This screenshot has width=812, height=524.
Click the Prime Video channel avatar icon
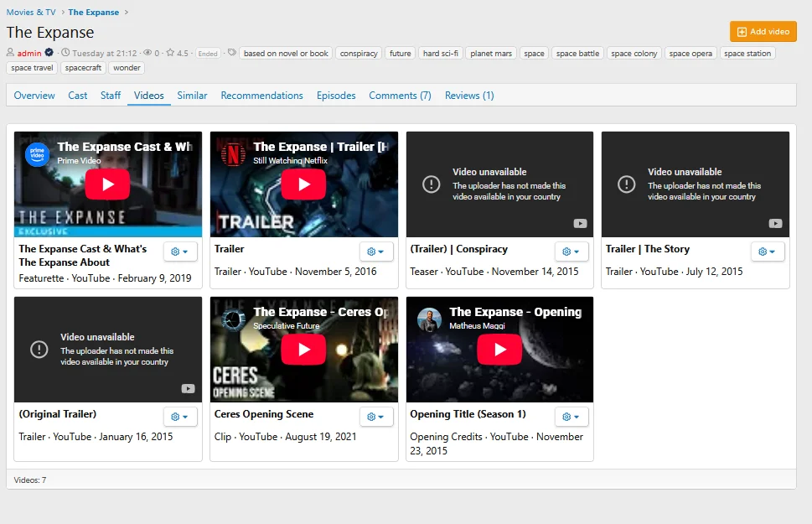[x=37, y=154]
